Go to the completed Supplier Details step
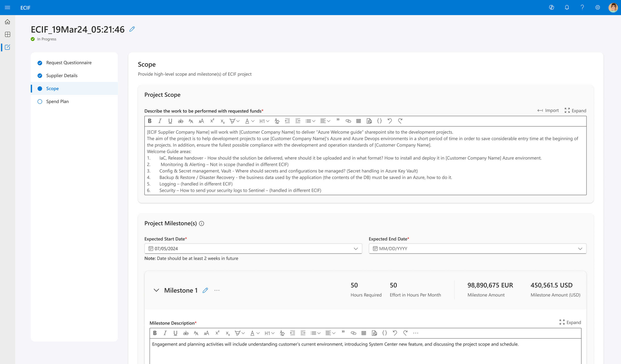This screenshot has width=621, height=364. point(62,76)
